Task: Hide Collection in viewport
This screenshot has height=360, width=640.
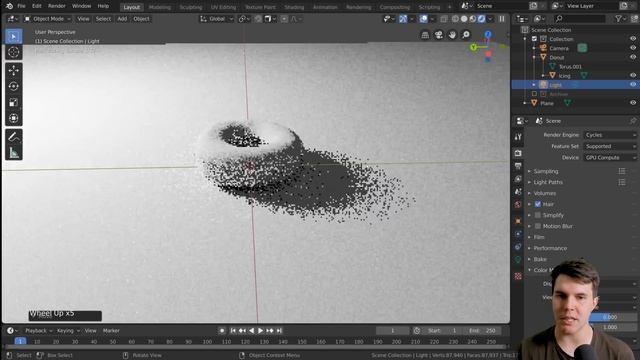Action: point(633,39)
